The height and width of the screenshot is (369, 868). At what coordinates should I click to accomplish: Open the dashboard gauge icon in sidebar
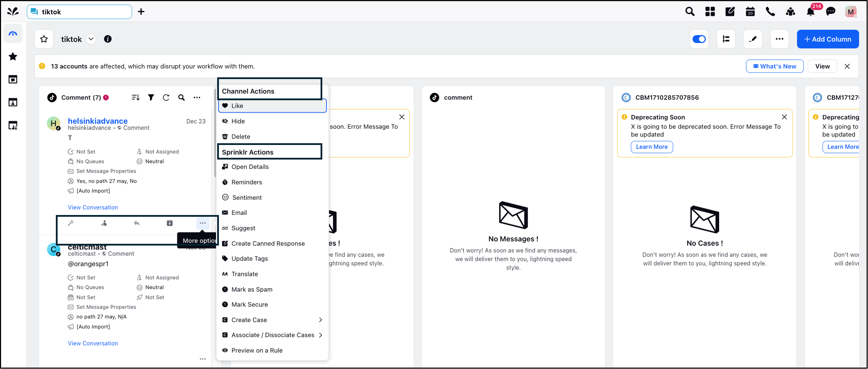click(x=13, y=34)
